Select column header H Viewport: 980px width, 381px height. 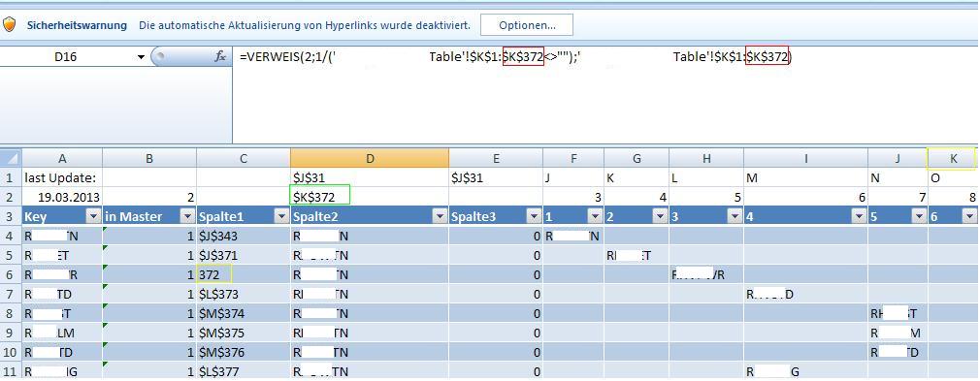(x=706, y=159)
